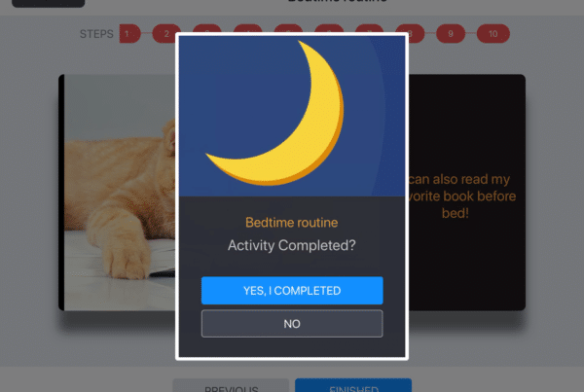Click the favorite book text card
584x392 pixels.
coord(467,192)
